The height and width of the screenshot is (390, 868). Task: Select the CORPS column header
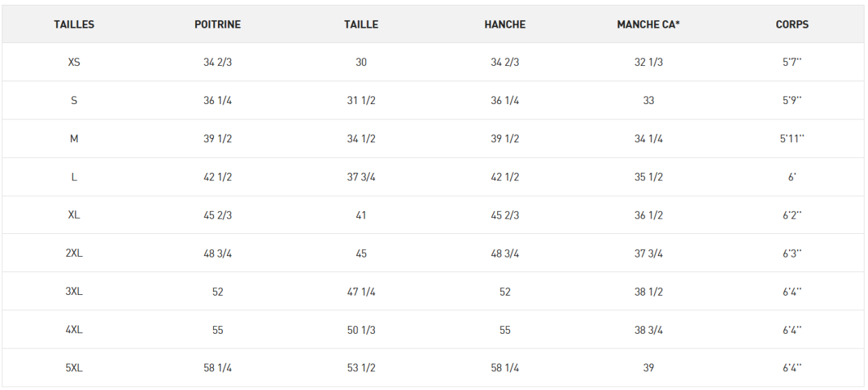792,24
